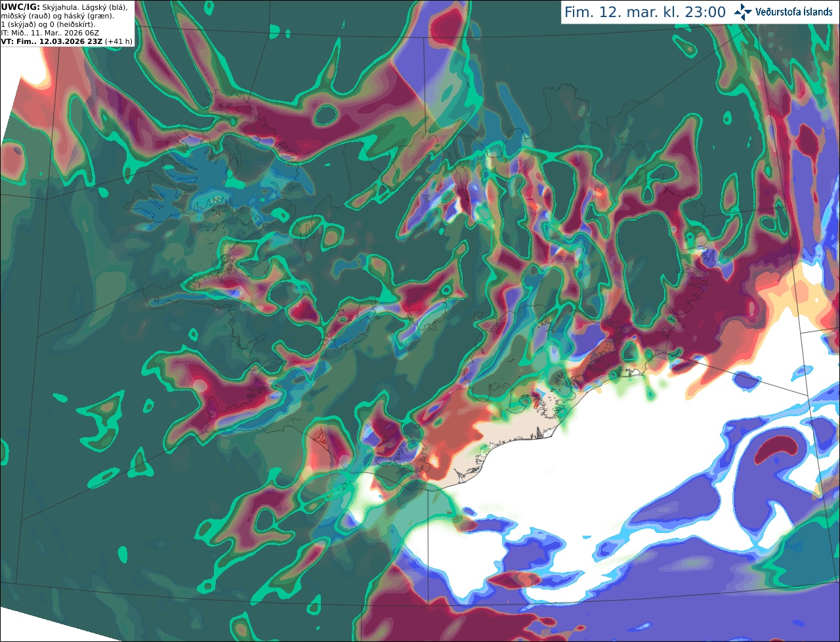The image size is (840, 642).
Task: Click the '1 (skýjað) og 0 (heiðskírt).' line
Action: 48,24
